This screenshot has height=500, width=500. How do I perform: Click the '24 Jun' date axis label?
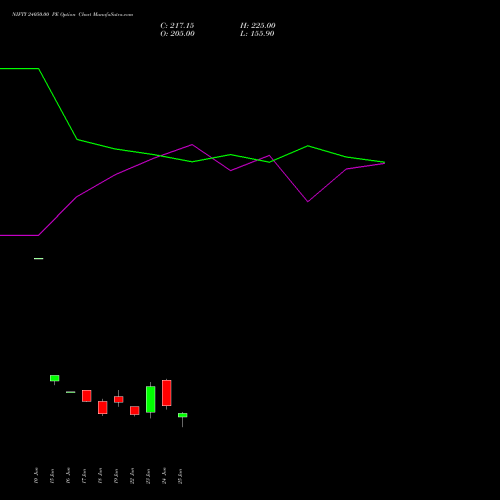164,476
